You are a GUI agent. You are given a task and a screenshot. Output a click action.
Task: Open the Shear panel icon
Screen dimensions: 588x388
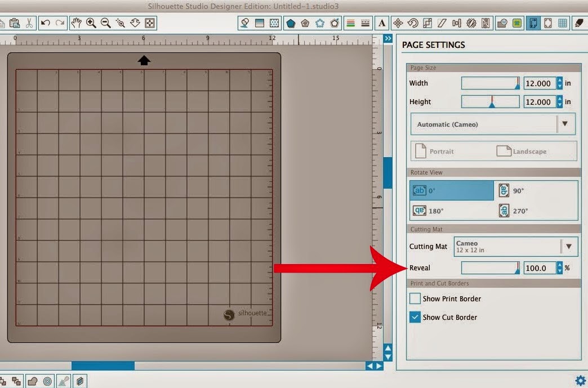click(x=442, y=23)
